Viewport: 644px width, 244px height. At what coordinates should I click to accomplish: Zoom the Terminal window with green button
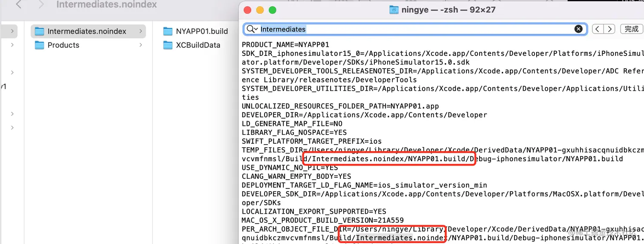tap(273, 10)
